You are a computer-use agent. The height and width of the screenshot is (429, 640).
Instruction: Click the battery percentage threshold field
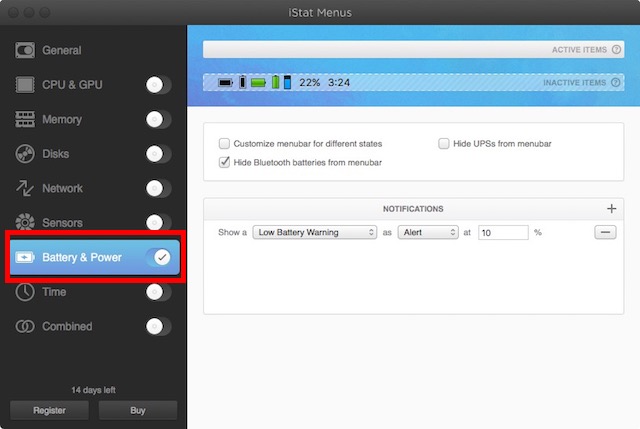coord(503,233)
